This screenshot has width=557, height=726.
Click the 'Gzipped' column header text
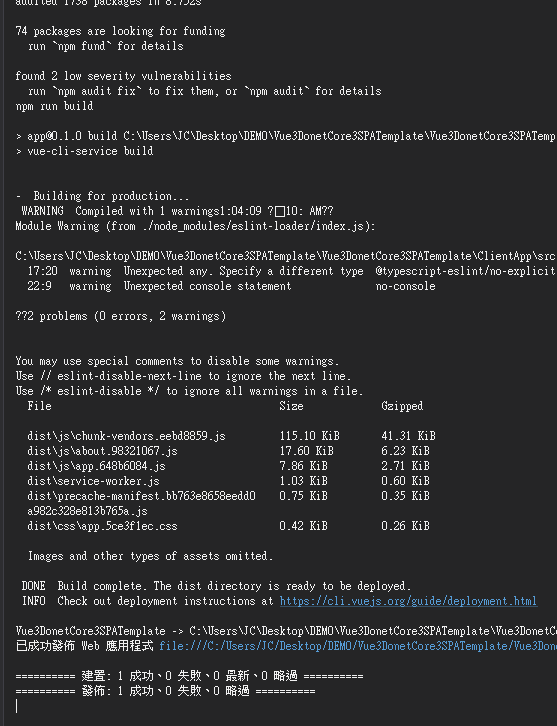click(402, 406)
